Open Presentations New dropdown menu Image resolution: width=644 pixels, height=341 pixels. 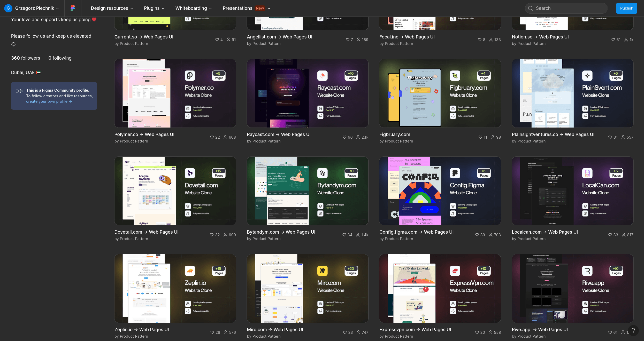246,8
